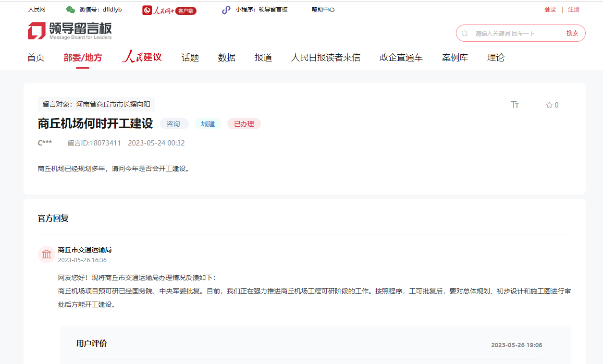The image size is (603, 364).
Task: Click the 注册 link
Action: [x=574, y=10]
